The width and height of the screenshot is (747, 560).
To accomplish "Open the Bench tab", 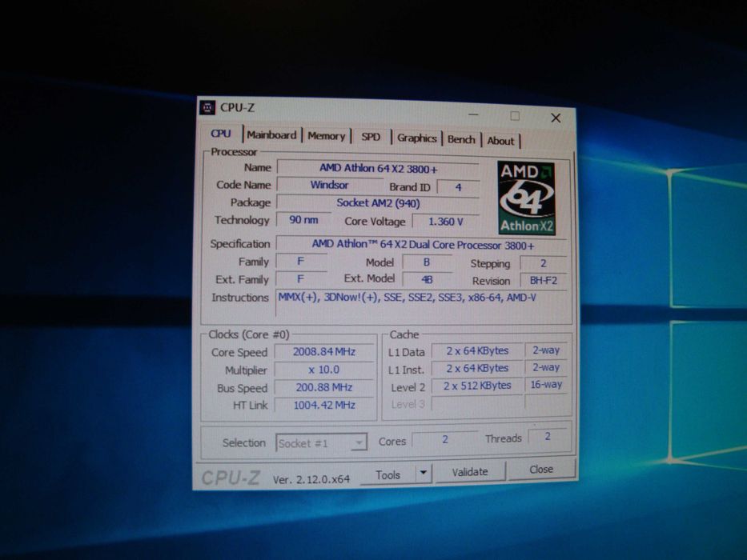I will coord(461,139).
